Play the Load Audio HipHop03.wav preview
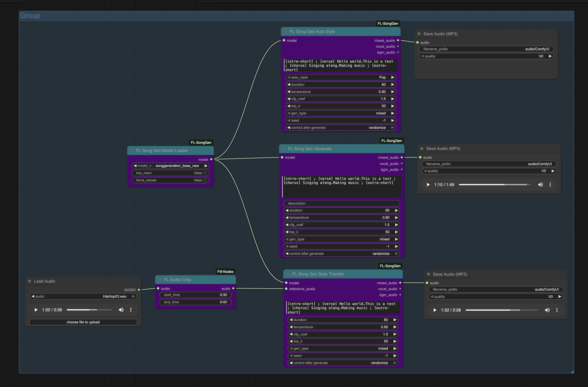Image resolution: width=588 pixels, height=387 pixels. (36, 310)
